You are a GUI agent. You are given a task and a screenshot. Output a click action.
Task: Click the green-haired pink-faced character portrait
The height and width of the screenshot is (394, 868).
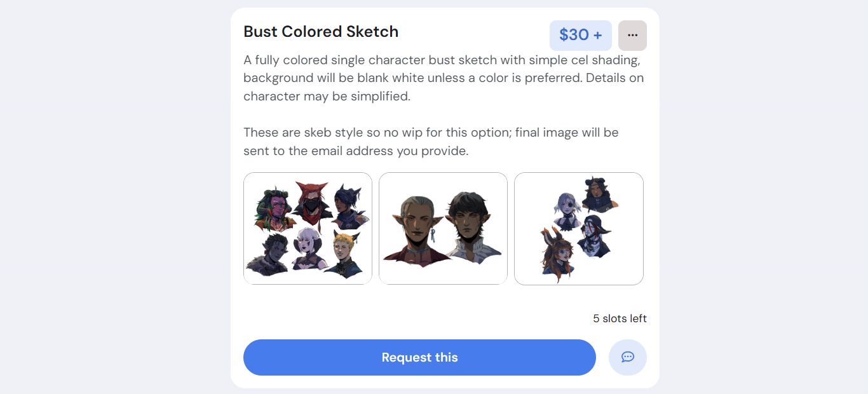click(x=275, y=207)
